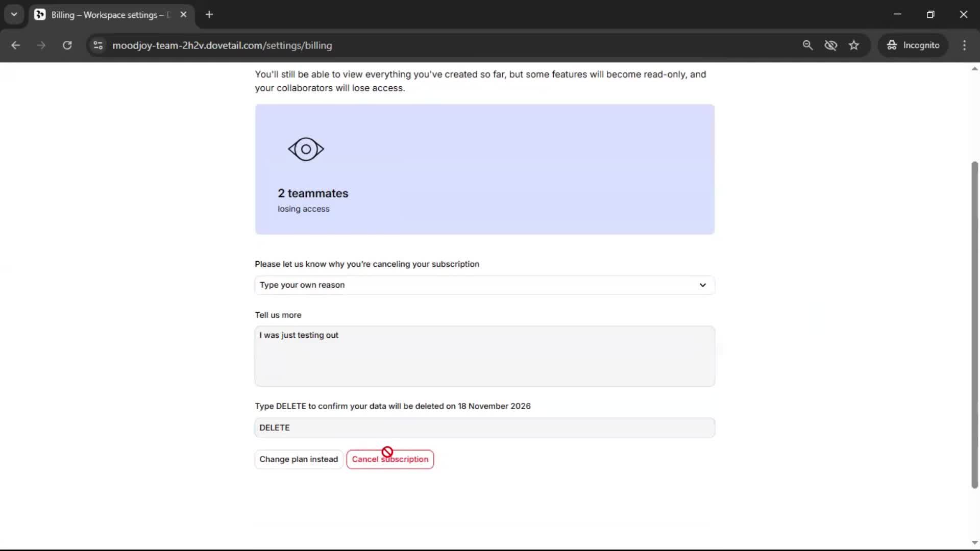Open the site information icon
The height and width of the screenshot is (551, 980).
(x=98, y=45)
